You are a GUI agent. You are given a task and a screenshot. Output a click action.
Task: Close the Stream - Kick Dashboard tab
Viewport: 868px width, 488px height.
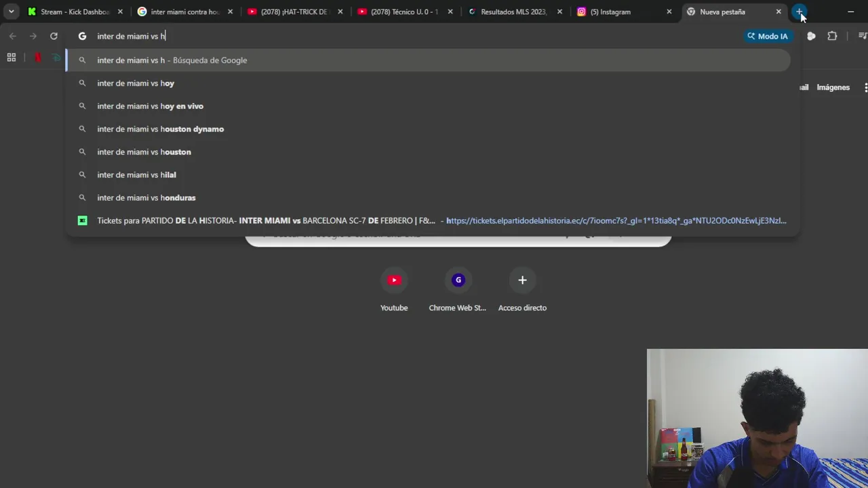120,12
